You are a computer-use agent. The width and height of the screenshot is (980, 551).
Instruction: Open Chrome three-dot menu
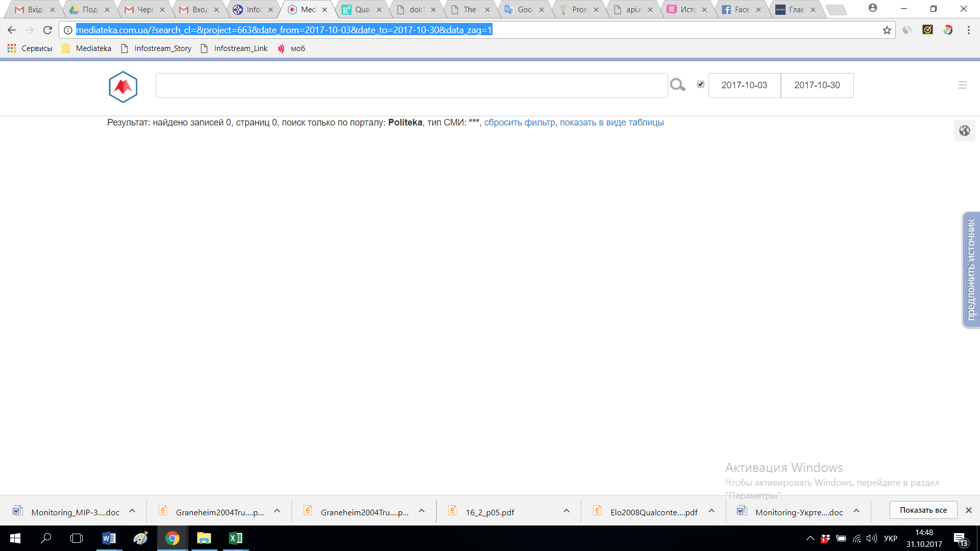pos(968,30)
